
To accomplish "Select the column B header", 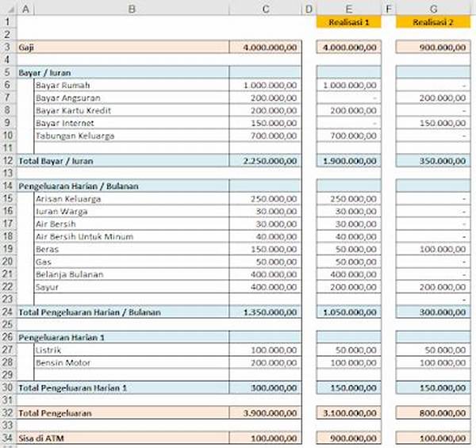I will tap(131, 10).
